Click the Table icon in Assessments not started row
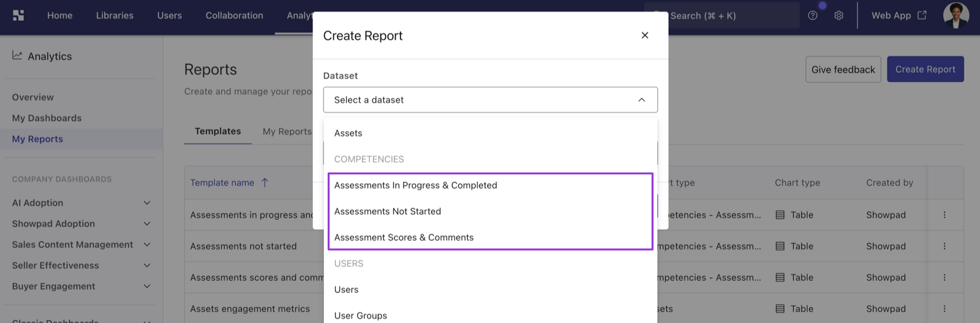Viewport: 980px width, 323px height. coord(780,246)
